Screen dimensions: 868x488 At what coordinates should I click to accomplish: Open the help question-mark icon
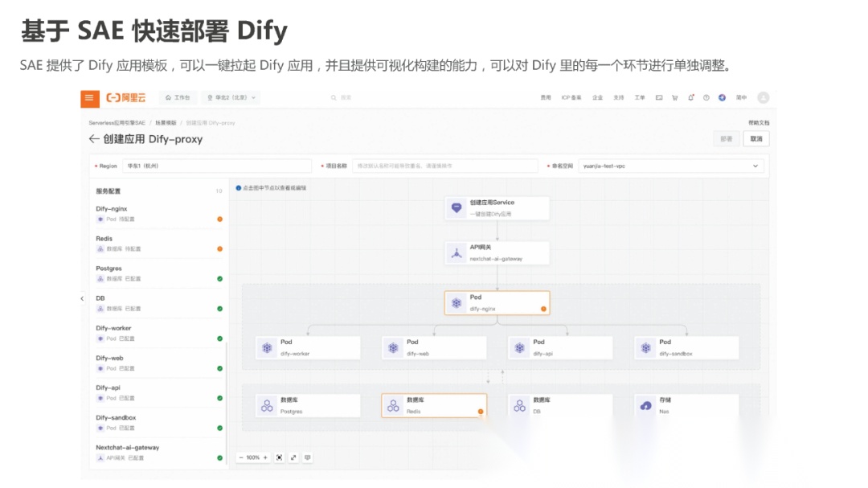(706, 97)
